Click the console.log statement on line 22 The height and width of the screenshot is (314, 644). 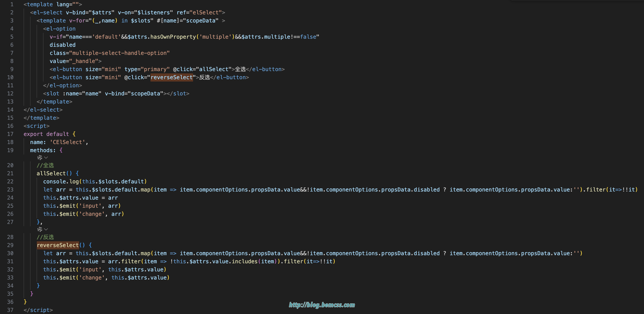(95, 182)
